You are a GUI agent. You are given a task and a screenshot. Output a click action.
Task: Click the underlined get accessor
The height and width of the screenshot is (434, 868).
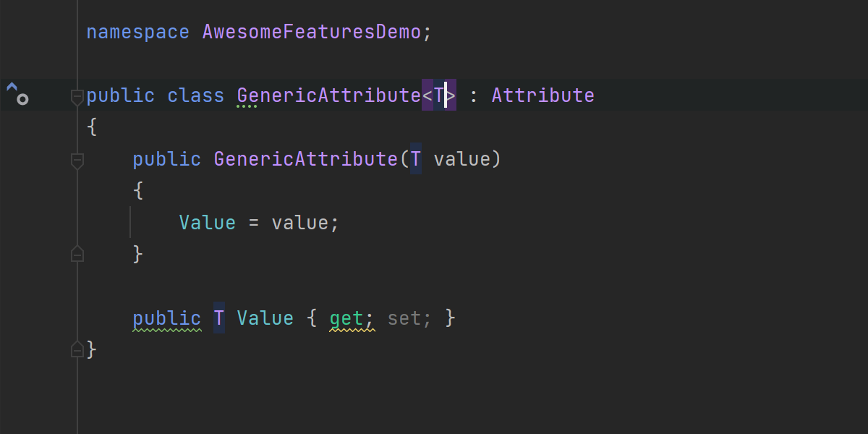pos(346,318)
